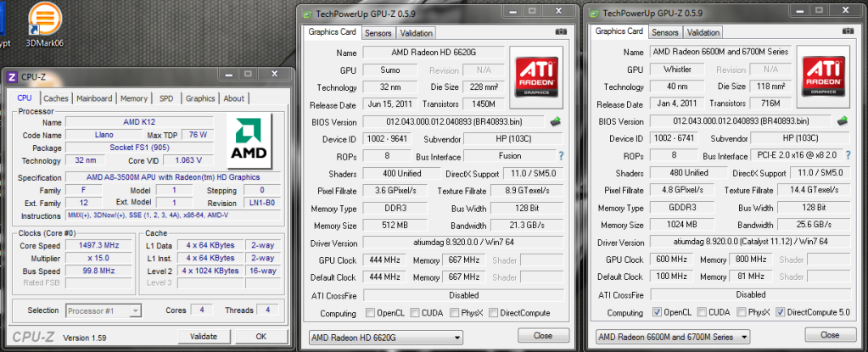The height and width of the screenshot is (352, 868).
Task: Click Close in the Radeon HD 6620G GPU-Z window
Action: [x=543, y=336]
